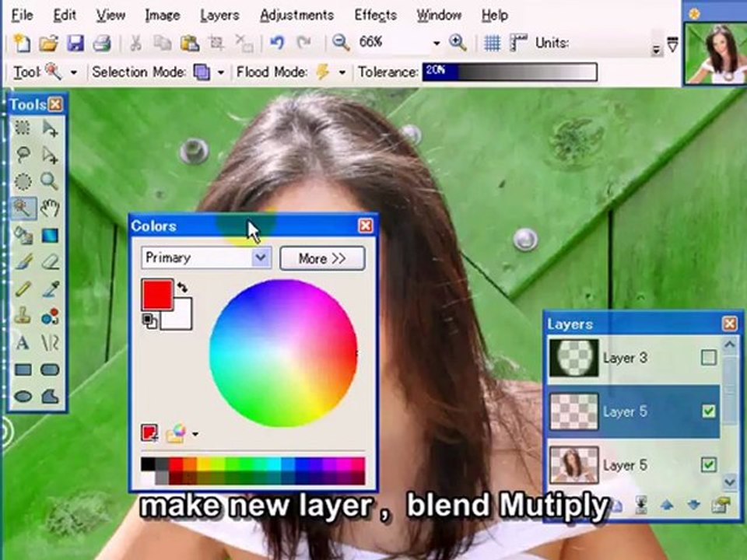This screenshot has width=747, height=560.
Task: Toggle the pixel grid icon
Action: [492, 44]
